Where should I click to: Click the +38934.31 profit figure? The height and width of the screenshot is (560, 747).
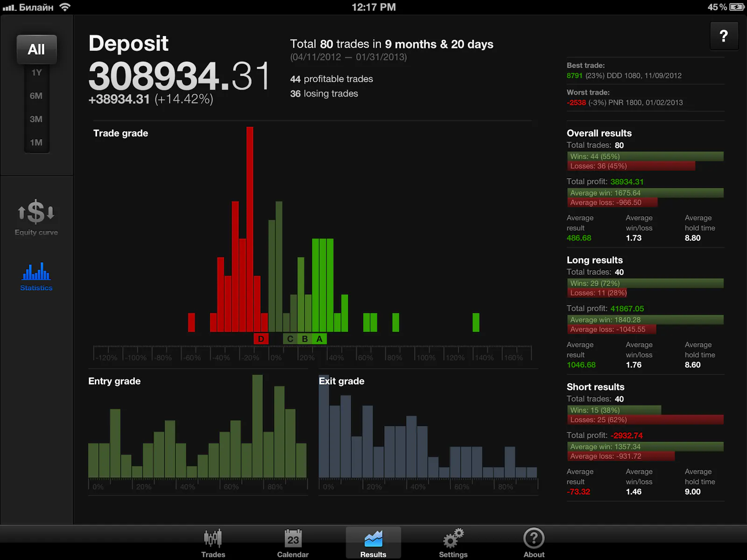[119, 99]
